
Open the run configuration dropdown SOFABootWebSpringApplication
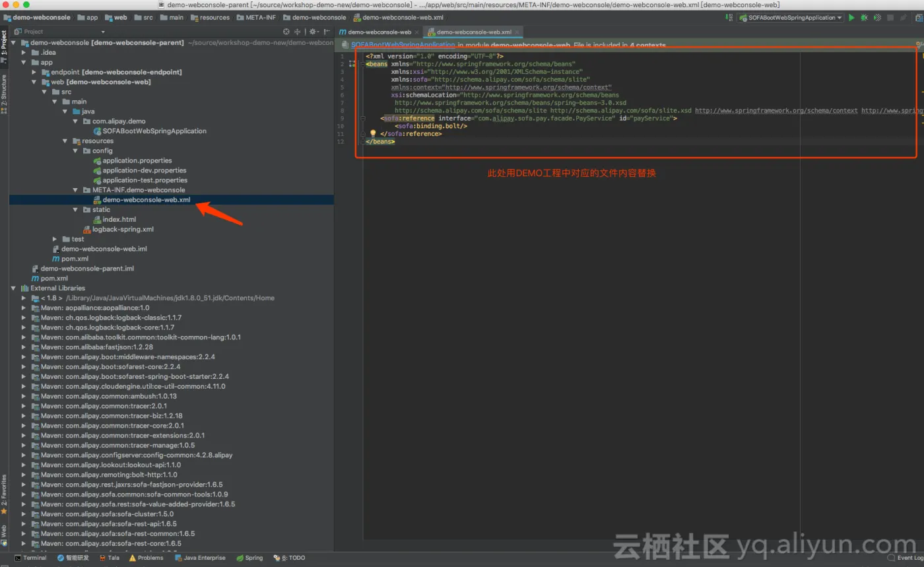[x=791, y=18]
